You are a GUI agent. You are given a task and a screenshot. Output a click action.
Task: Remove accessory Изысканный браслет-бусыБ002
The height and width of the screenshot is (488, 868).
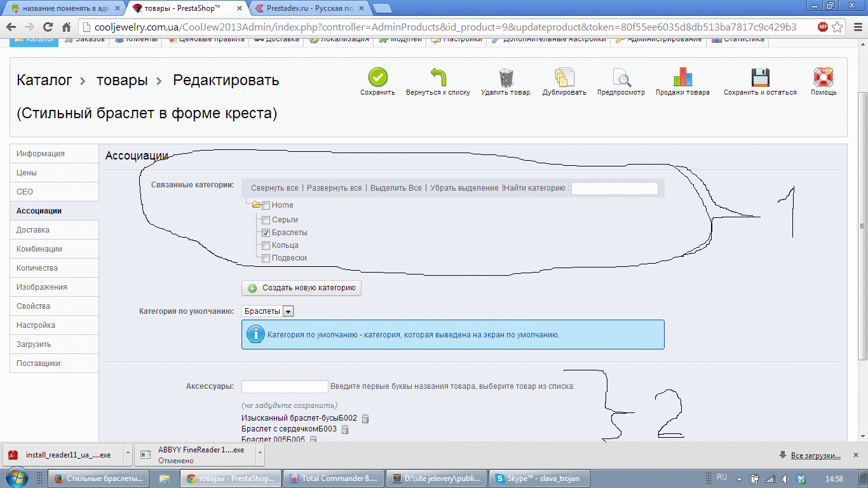[x=365, y=419]
